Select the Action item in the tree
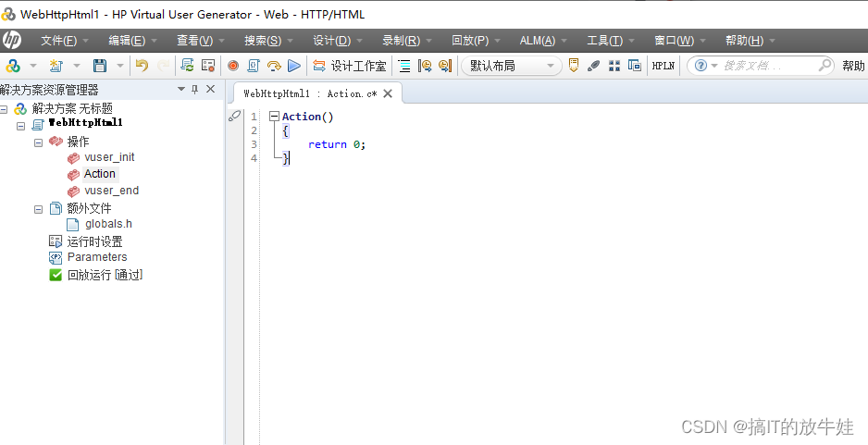This screenshot has width=868, height=445. click(100, 174)
